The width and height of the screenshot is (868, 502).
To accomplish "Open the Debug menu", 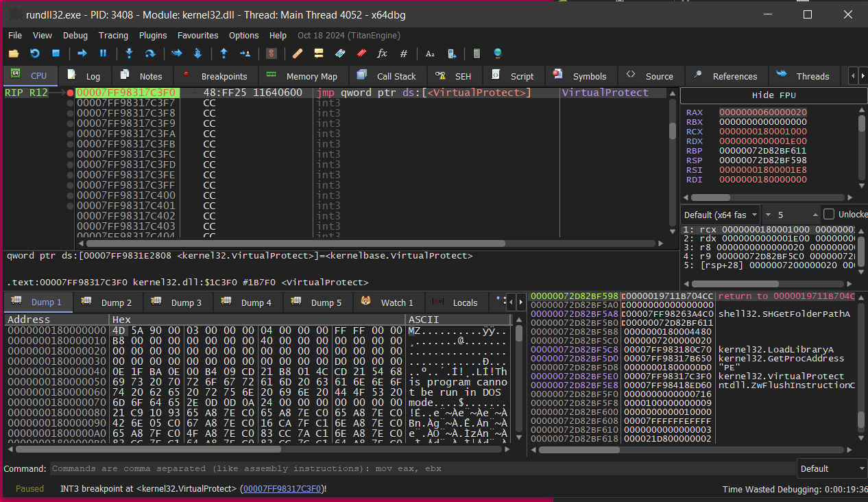I will click(75, 35).
